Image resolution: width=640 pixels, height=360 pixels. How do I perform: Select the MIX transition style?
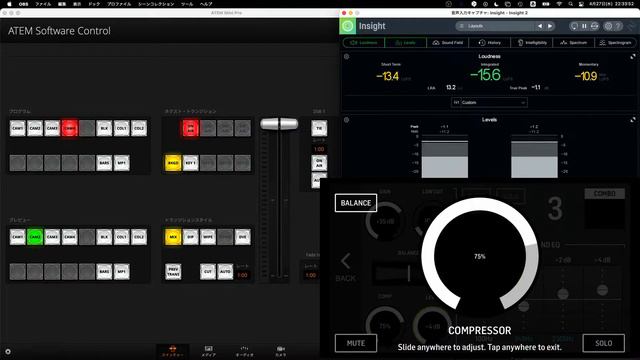coord(173,237)
